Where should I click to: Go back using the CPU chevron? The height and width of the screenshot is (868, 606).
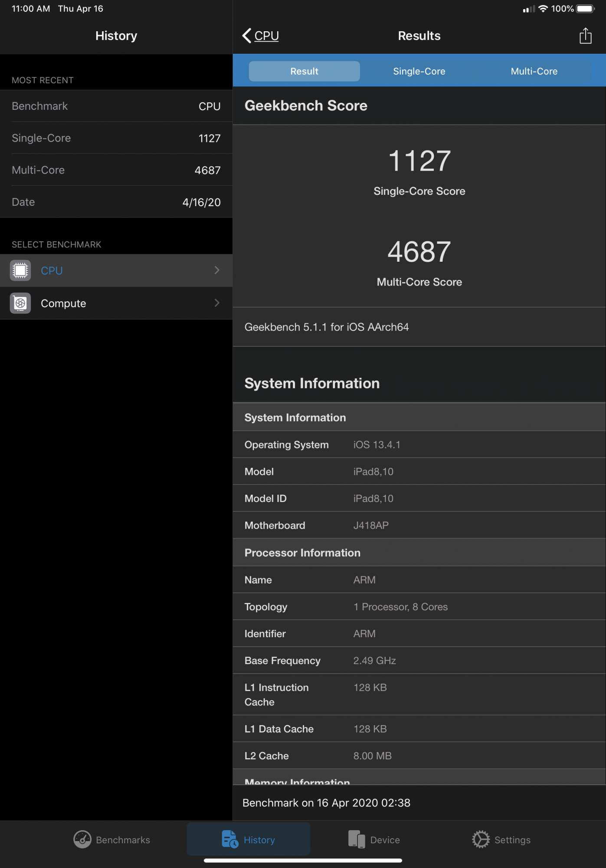[247, 36]
